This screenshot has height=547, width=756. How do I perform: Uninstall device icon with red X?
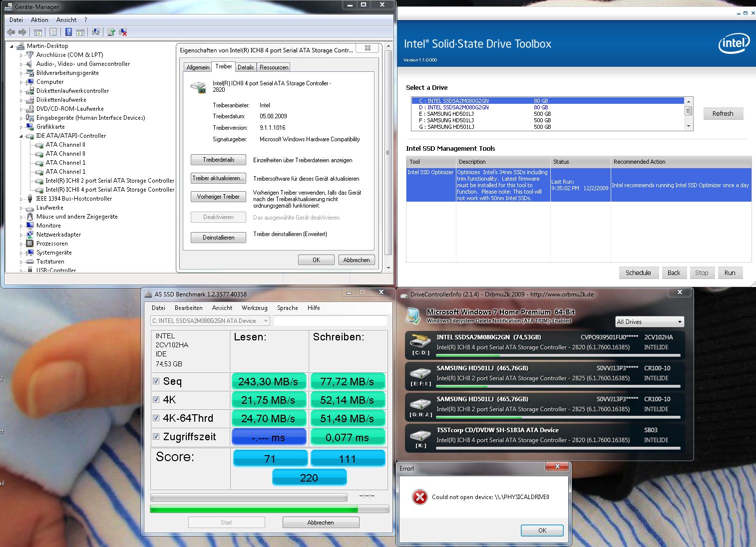click(123, 32)
